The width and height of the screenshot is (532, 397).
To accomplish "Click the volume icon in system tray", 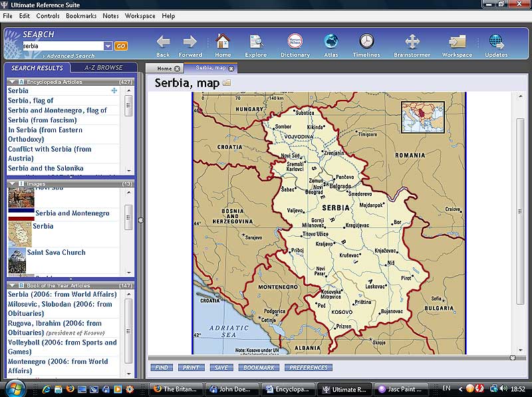I will tap(503, 388).
